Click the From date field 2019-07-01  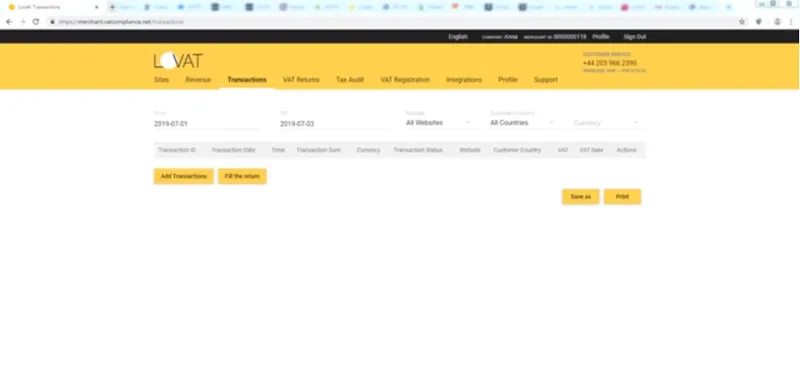pos(207,124)
